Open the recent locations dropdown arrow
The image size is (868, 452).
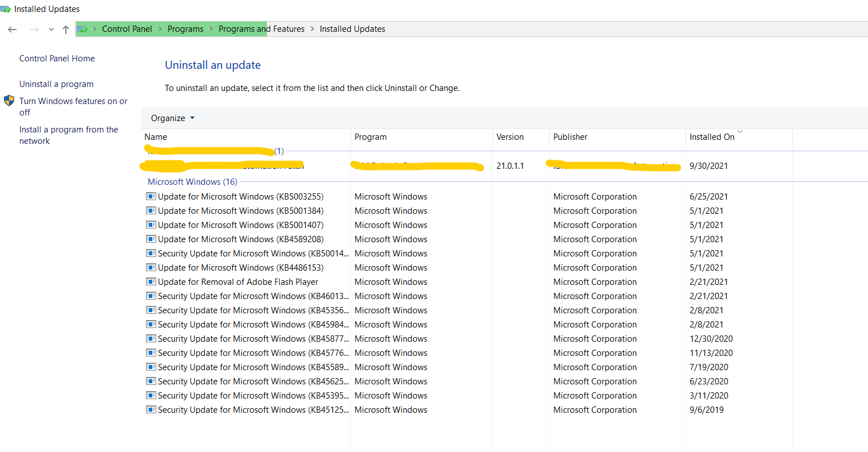tap(51, 30)
